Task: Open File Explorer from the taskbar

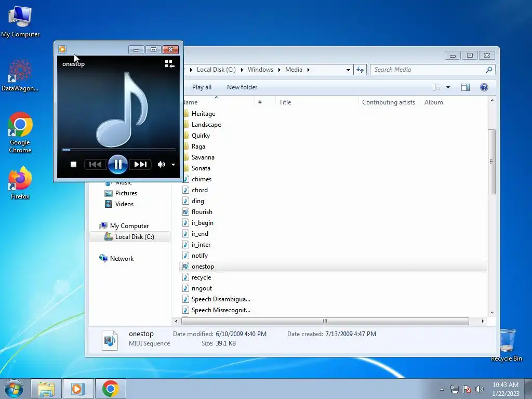Action: [46, 389]
